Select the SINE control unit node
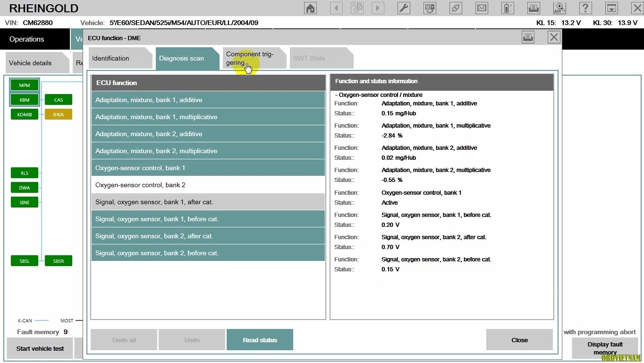 click(25, 202)
